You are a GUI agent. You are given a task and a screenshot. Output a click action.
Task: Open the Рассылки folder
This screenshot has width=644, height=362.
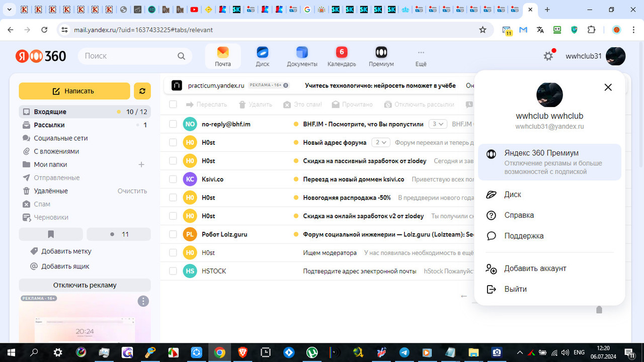tap(85, 125)
